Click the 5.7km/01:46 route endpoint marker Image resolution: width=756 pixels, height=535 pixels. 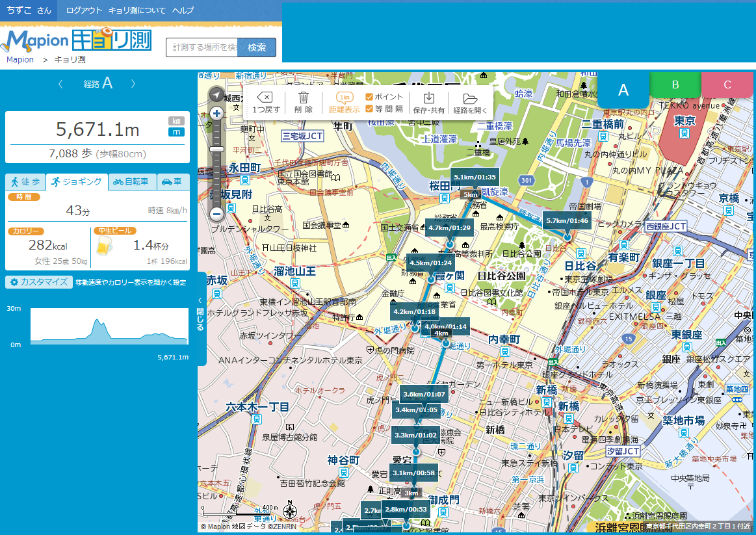[567, 237]
